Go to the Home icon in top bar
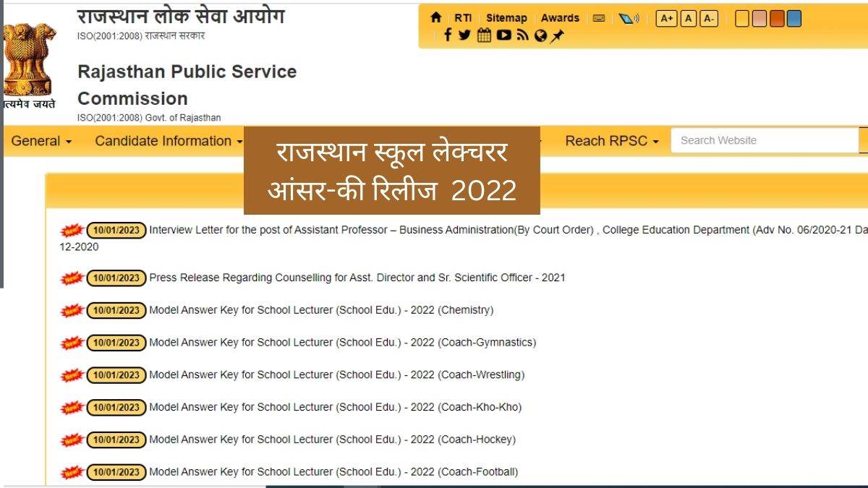The height and width of the screenshot is (488, 868). click(435, 17)
